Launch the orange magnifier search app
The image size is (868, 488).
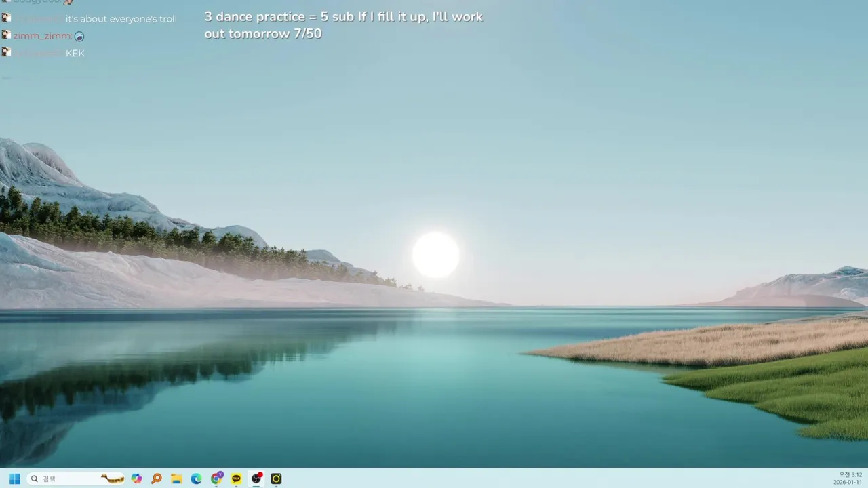[157, 479]
